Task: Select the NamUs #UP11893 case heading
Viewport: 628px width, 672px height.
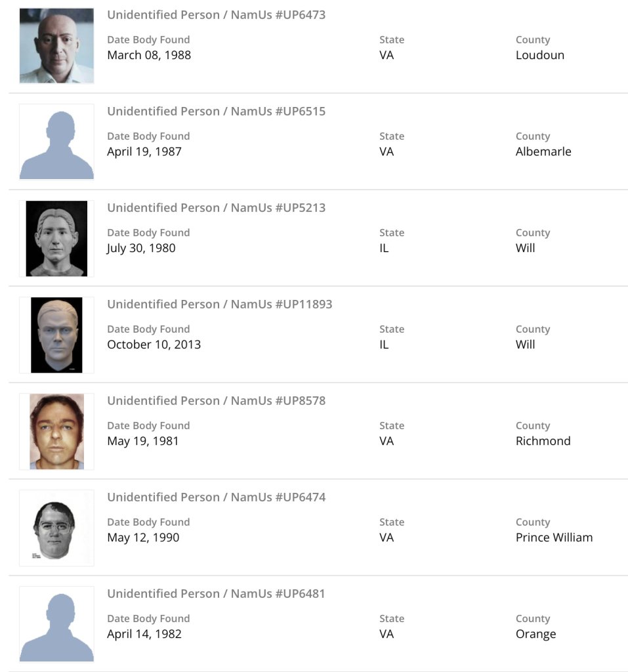Action: point(219,304)
